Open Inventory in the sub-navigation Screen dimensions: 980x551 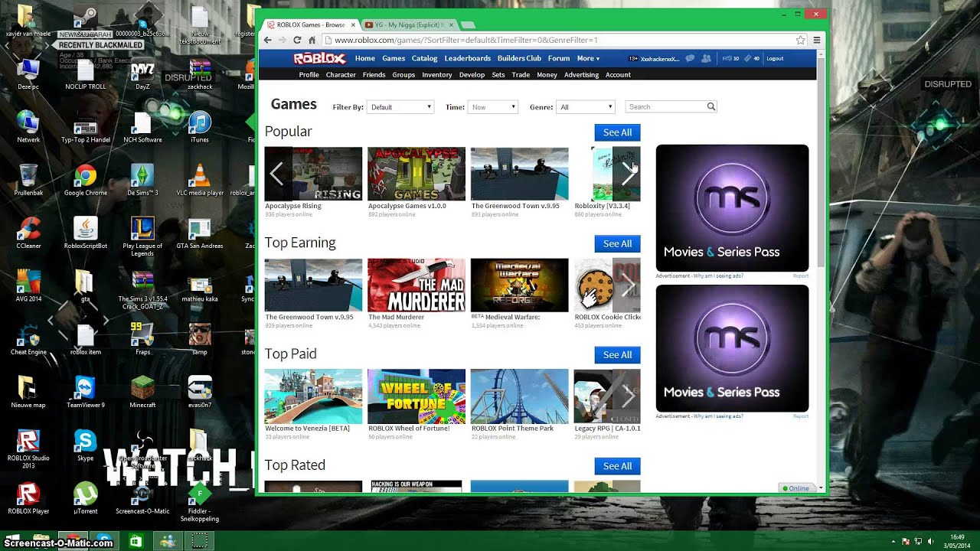(437, 75)
